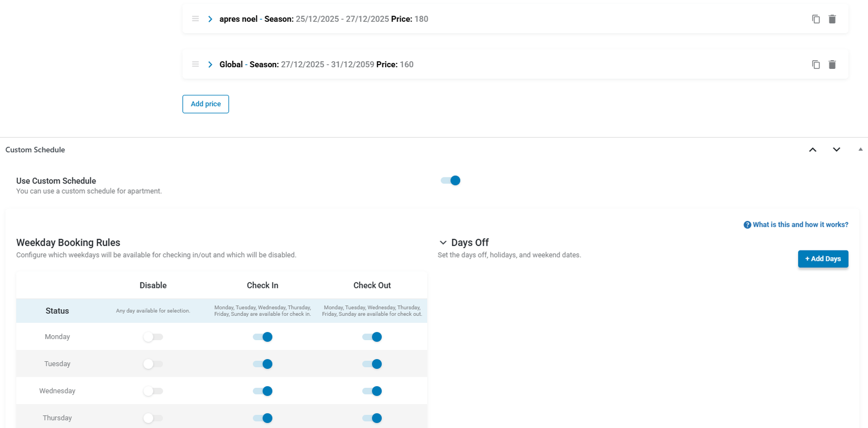Delete the apres noel price row
This screenshot has width=868, height=428.
tap(832, 19)
